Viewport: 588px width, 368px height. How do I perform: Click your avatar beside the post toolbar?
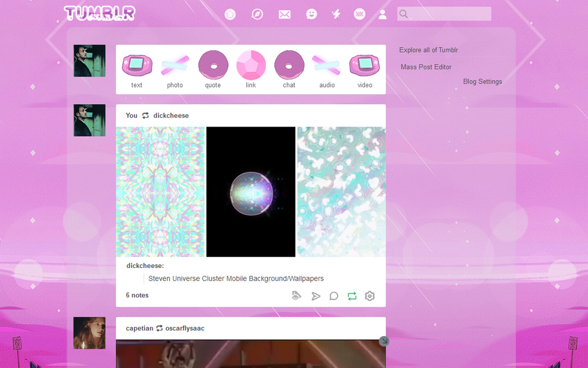pyautogui.click(x=89, y=61)
